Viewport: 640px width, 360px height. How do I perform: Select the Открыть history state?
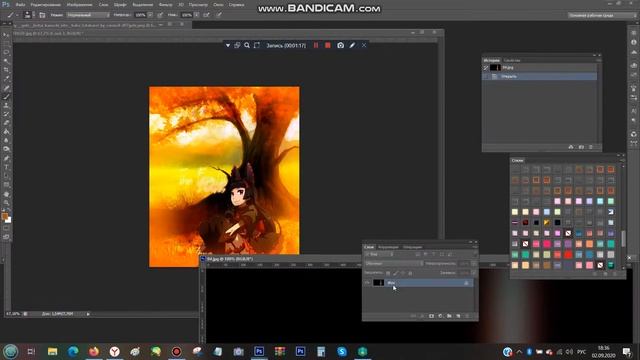point(540,76)
